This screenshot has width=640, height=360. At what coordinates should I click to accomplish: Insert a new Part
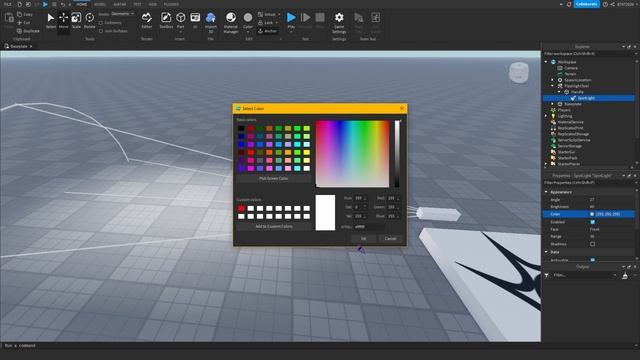180,20
